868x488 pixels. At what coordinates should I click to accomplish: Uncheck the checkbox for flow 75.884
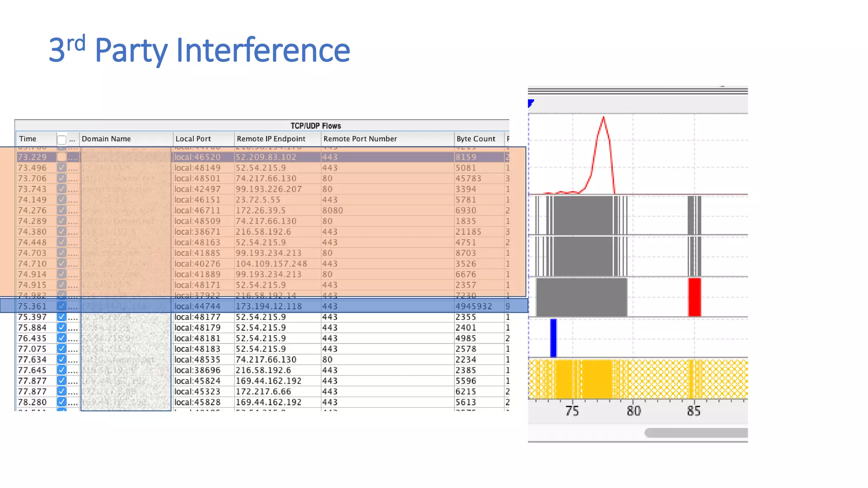61,327
